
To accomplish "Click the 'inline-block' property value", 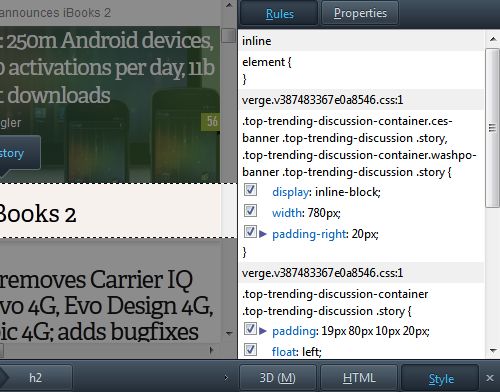I will pyautogui.click(x=346, y=192).
